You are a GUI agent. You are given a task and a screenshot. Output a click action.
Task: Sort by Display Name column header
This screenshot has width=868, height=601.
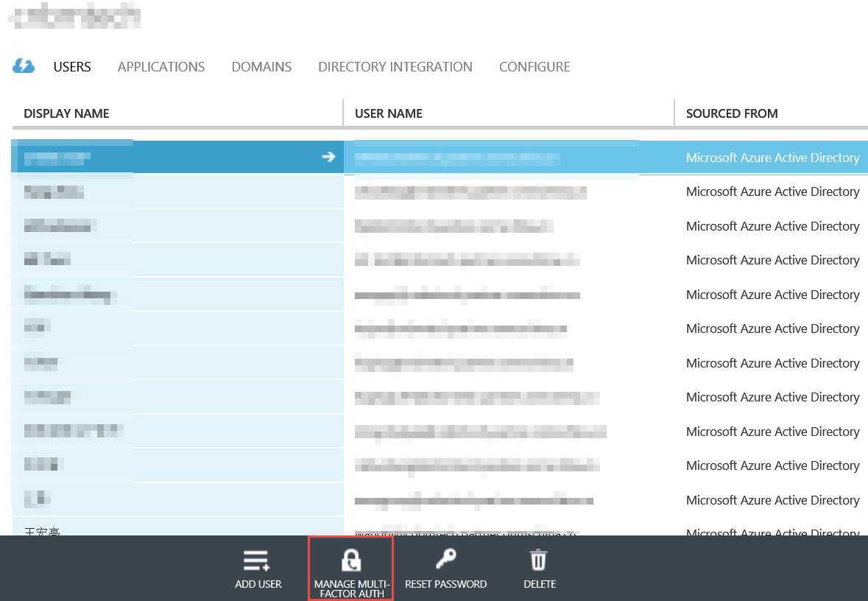coord(66,113)
